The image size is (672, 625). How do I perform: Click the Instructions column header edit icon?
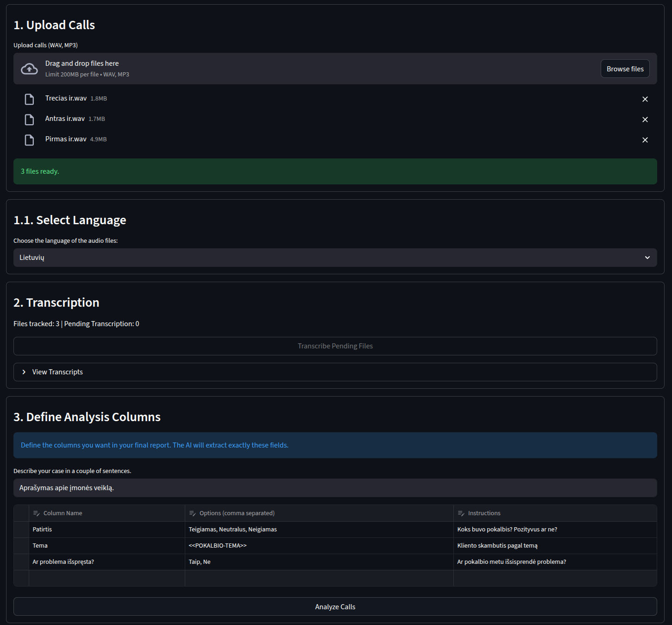pos(461,513)
